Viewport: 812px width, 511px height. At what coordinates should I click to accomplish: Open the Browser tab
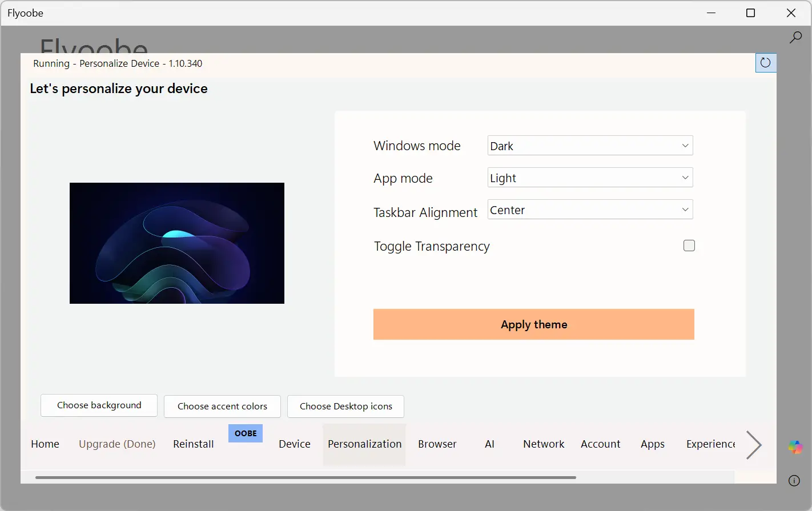(437, 444)
